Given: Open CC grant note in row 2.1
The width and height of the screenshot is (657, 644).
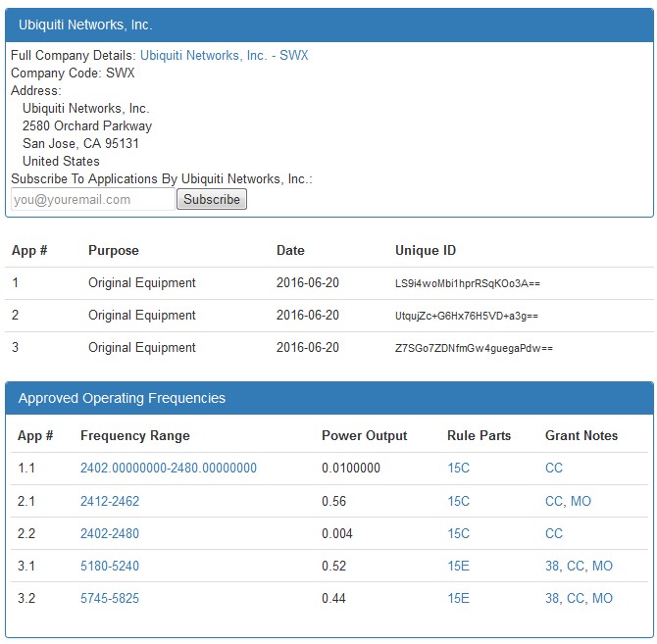Looking at the screenshot, I should [554, 501].
